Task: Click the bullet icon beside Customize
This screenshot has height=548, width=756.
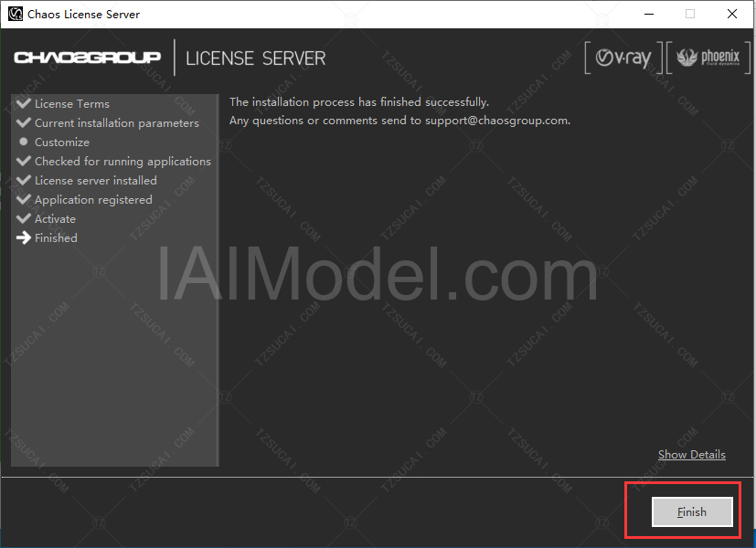Action: pyautogui.click(x=23, y=142)
